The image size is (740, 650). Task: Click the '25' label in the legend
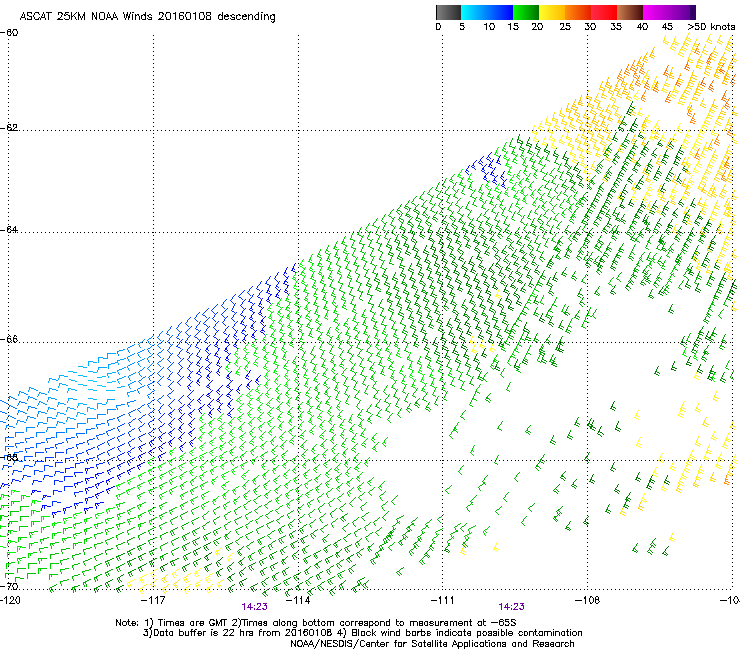565,27
